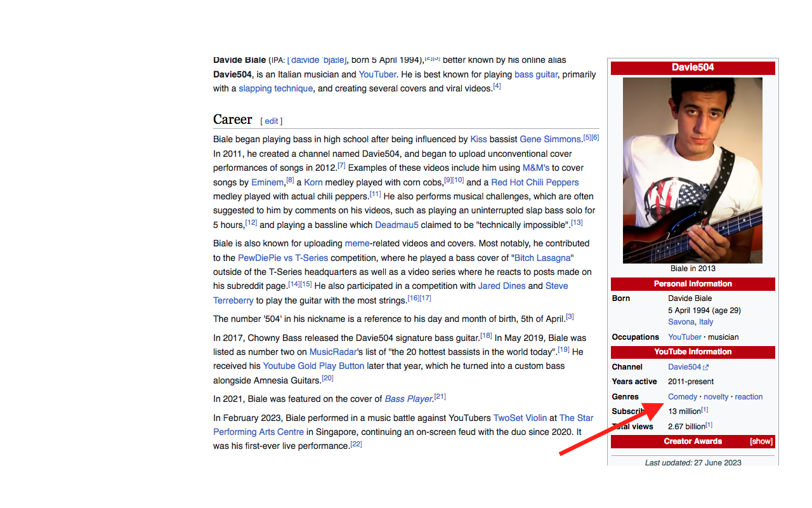Jump to citation 1 beside 13 million
The width and height of the screenshot is (812, 508).
point(705,410)
